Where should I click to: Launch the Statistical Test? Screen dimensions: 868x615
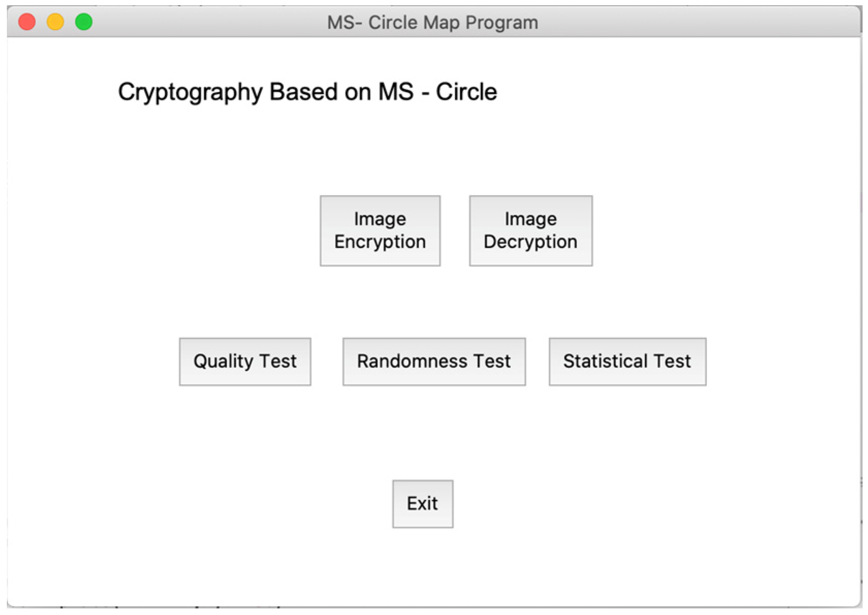(627, 361)
